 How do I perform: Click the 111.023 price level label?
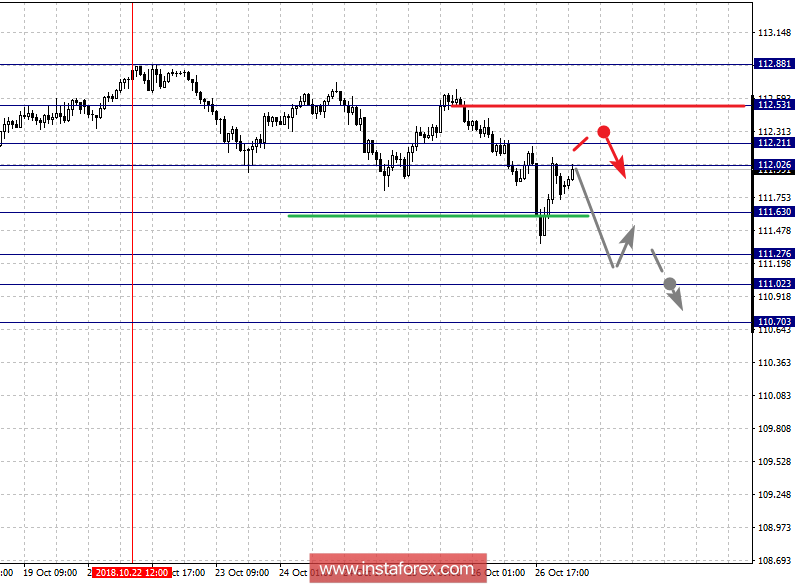click(774, 284)
